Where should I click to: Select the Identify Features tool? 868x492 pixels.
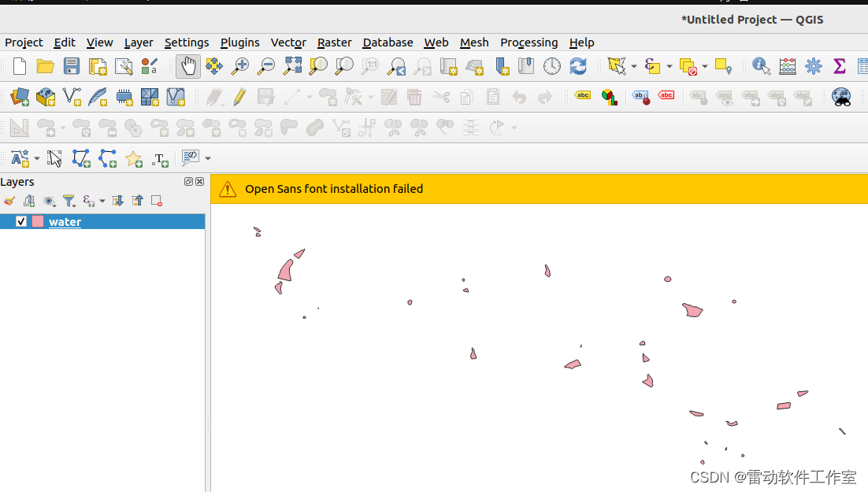click(x=761, y=66)
